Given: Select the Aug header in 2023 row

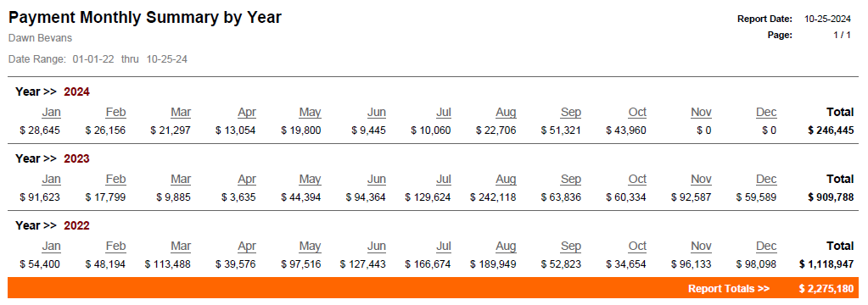Looking at the screenshot, I should (x=506, y=179).
